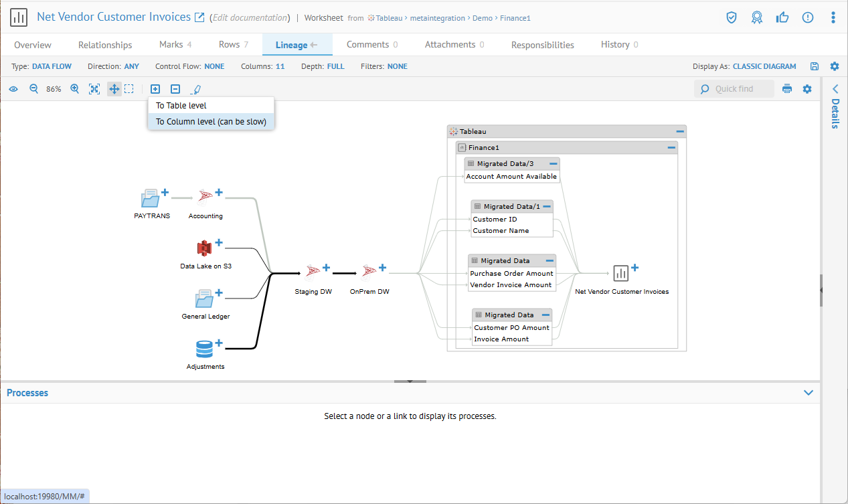
Task: Expand the Staging DW node
Action: (x=326, y=268)
